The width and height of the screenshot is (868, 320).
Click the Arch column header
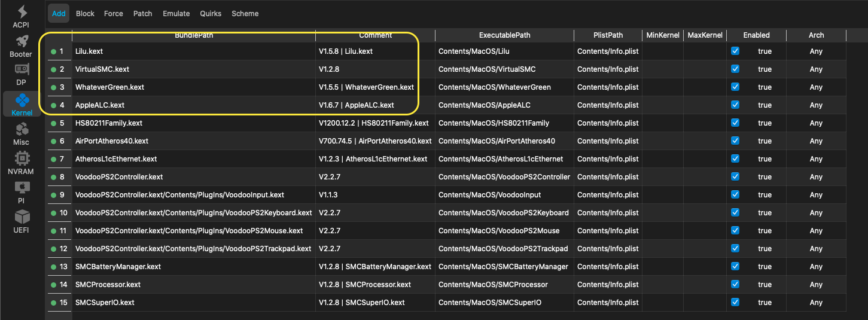pyautogui.click(x=817, y=35)
